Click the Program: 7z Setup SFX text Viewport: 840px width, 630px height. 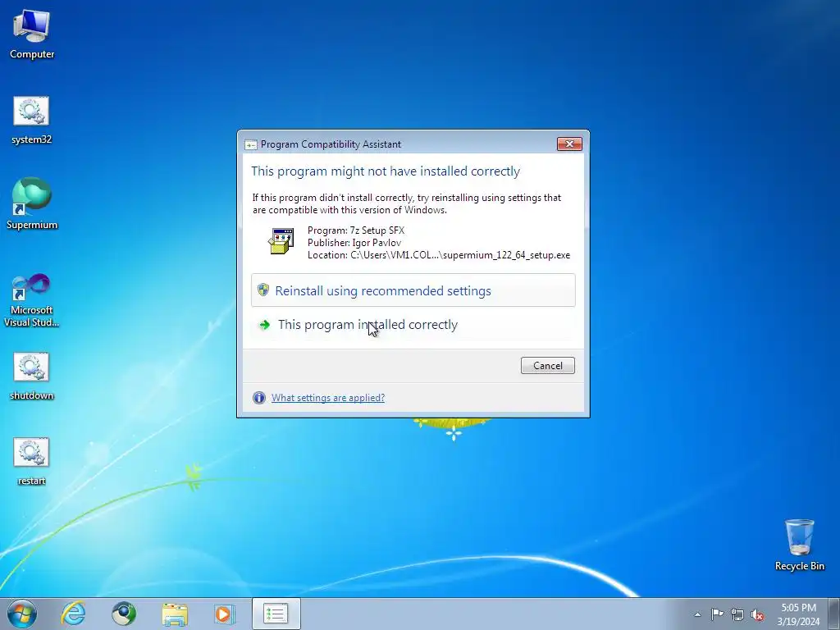[x=356, y=231]
